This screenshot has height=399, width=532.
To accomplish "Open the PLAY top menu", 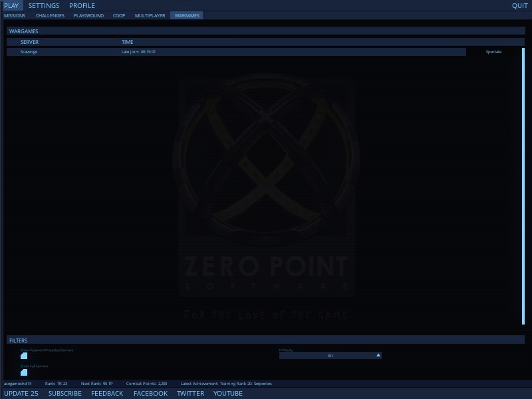I will (x=11, y=5).
